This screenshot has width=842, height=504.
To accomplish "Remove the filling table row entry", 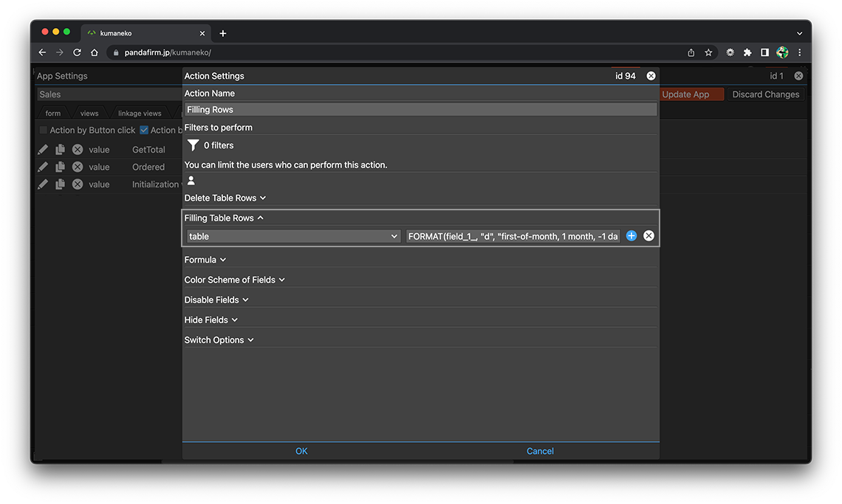I will (648, 236).
